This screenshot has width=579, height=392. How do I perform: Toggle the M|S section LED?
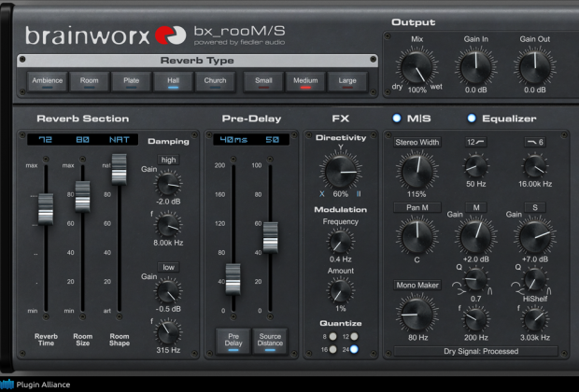point(397,119)
